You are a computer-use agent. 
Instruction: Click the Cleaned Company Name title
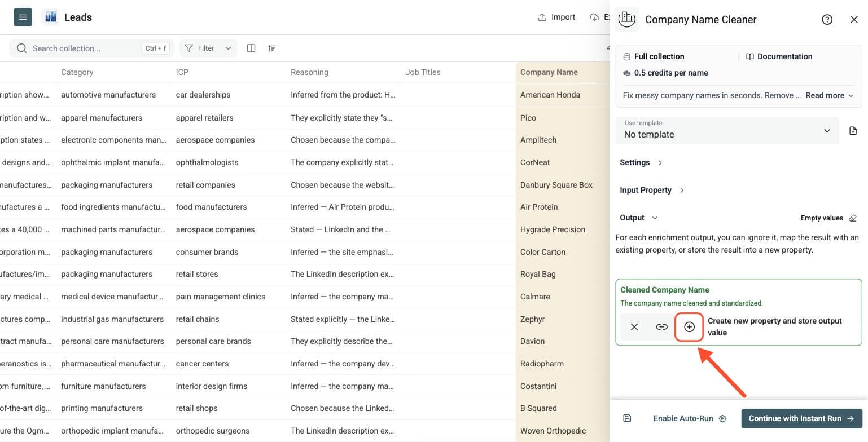pyautogui.click(x=665, y=290)
